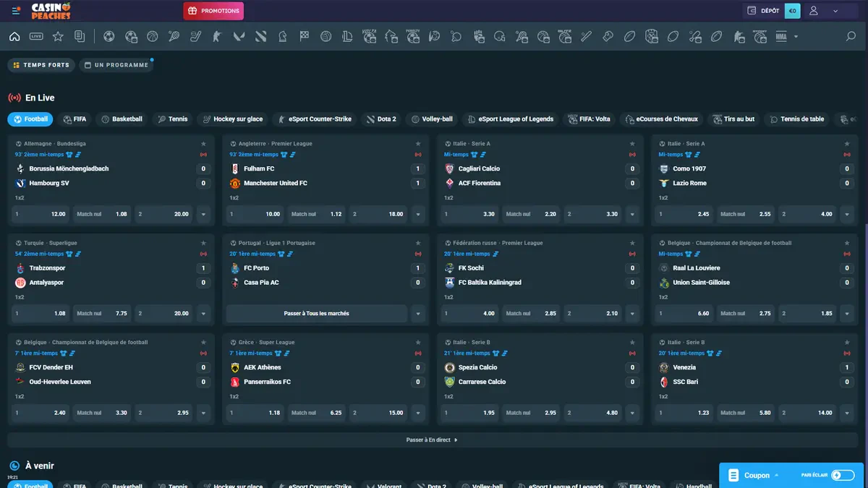Switch to Temps Forts view
This screenshot has height=488, width=868.
(41, 65)
